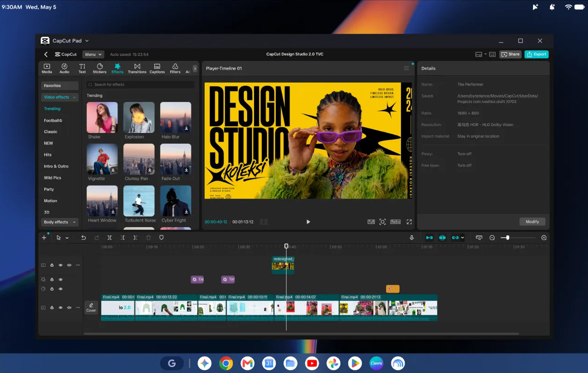The height and width of the screenshot is (373, 588).
Task: Open the Audio tab
Action: point(64,68)
